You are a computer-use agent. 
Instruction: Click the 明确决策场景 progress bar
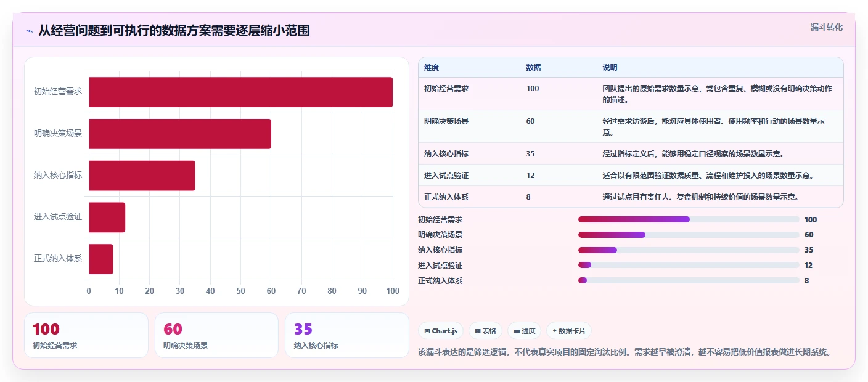click(x=689, y=235)
